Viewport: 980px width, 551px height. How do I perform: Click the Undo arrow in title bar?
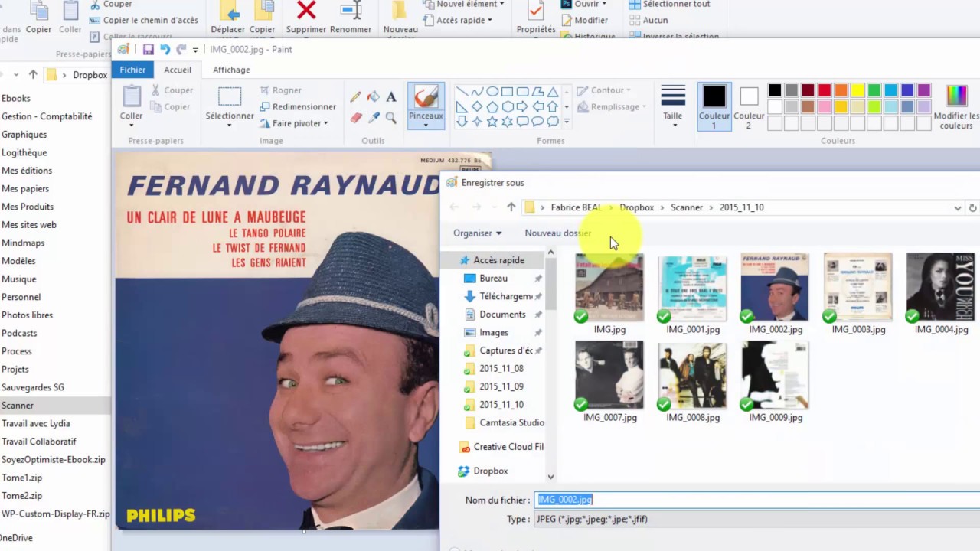[x=165, y=50]
